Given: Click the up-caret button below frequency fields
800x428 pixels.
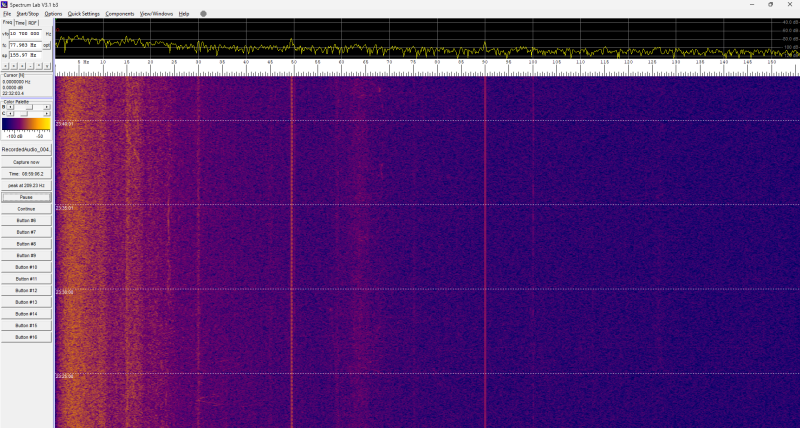Looking at the screenshot, I should point(39,66).
